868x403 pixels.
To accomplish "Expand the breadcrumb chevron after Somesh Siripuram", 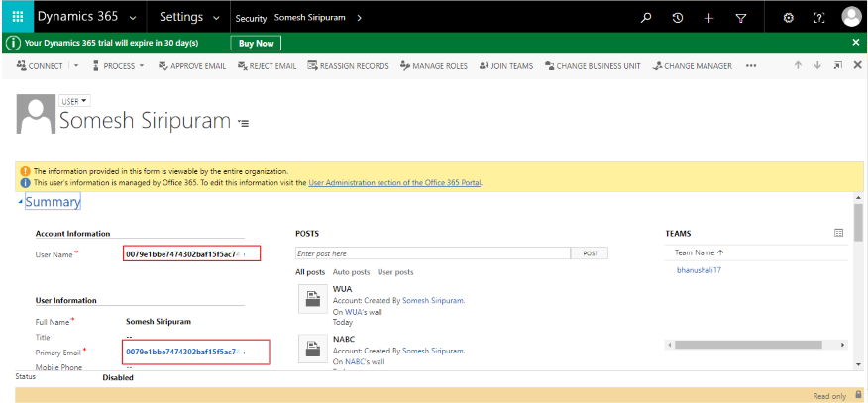I will (360, 18).
